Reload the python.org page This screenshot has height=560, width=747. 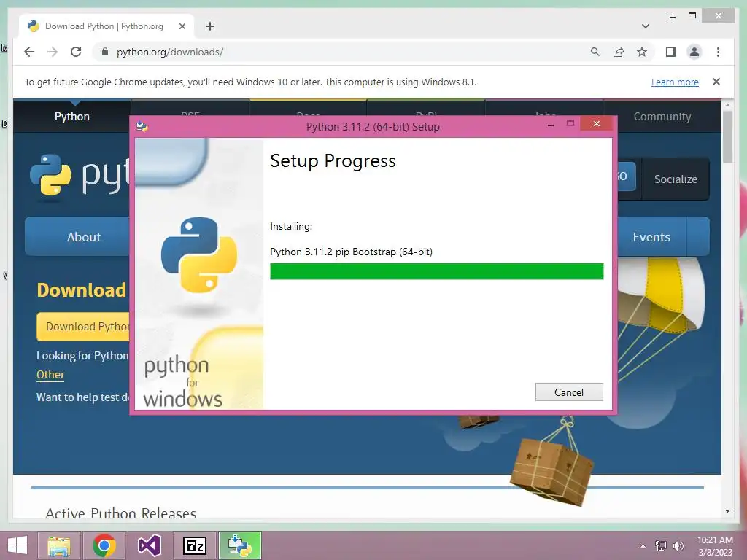pyautogui.click(x=76, y=52)
